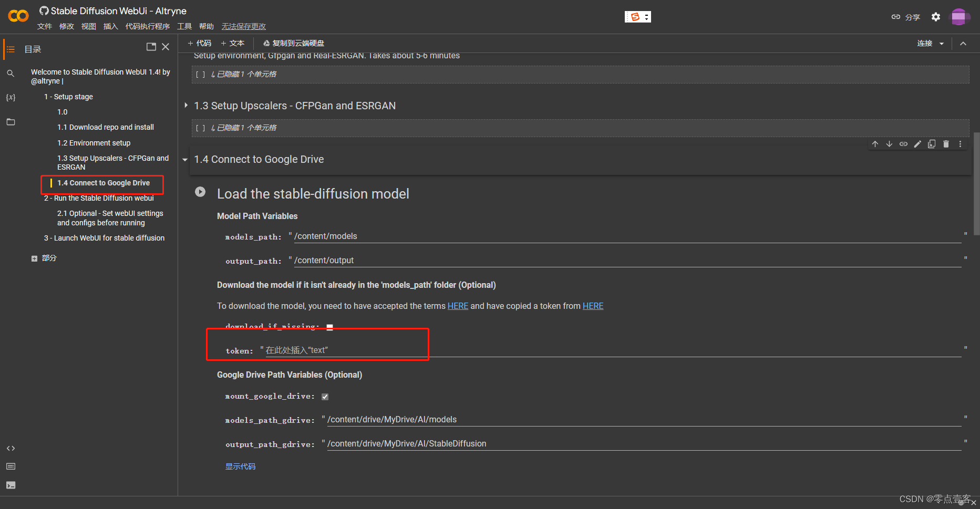Click the first HERE link
980x509 pixels.
457,306
